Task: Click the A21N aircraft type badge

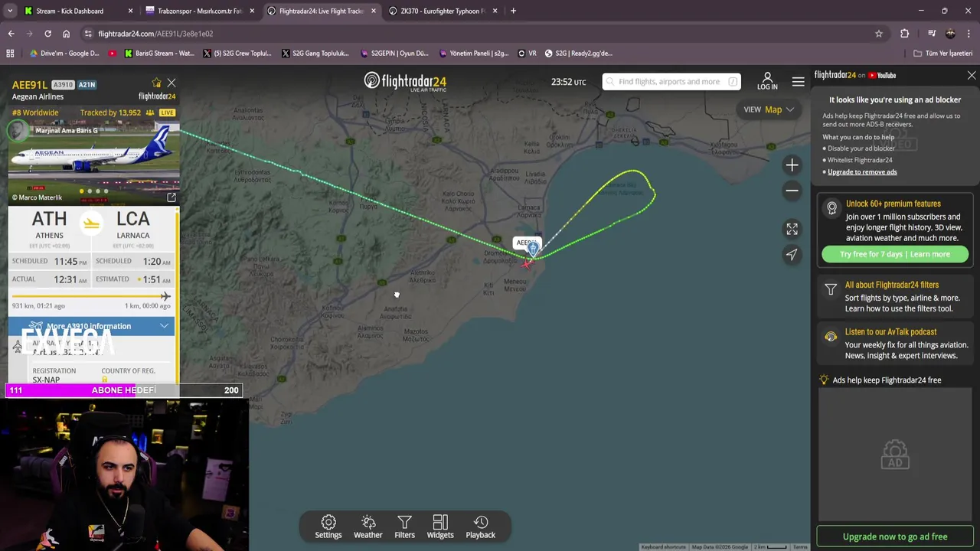Action: point(87,85)
